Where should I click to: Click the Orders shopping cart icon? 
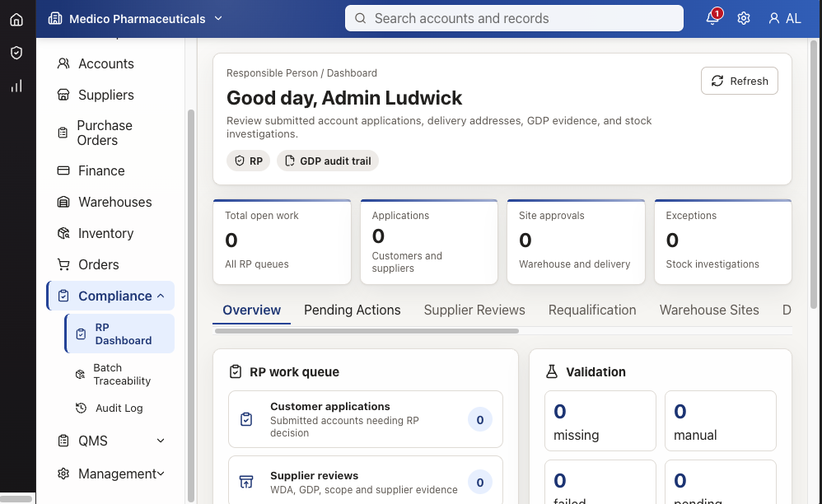(x=63, y=264)
